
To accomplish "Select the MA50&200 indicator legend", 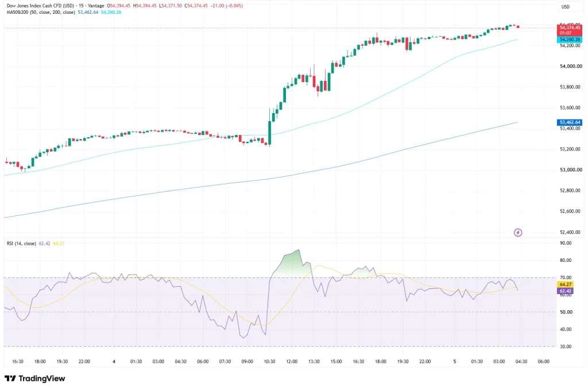I will click(x=41, y=12).
